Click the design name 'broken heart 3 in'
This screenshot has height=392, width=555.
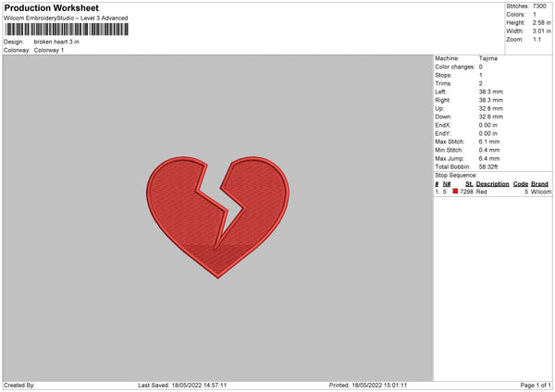[56, 42]
